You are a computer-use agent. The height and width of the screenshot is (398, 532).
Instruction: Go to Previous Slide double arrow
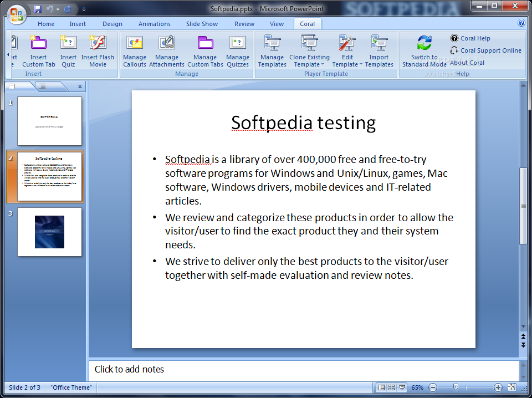coord(523,336)
